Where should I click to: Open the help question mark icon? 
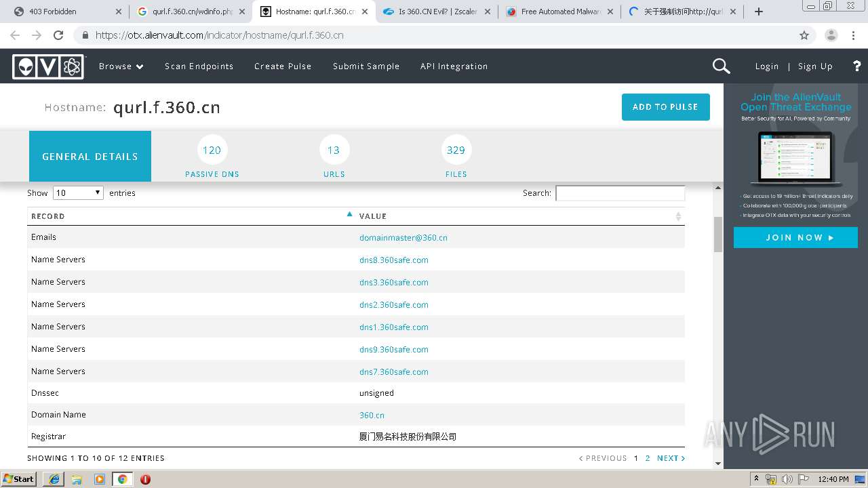click(x=857, y=66)
